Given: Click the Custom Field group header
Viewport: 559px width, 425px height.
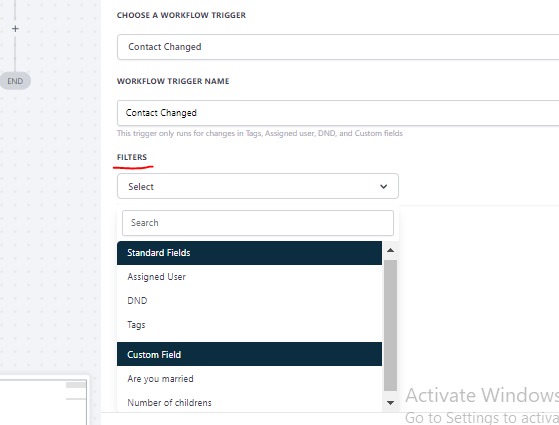Looking at the screenshot, I should pyautogui.click(x=249, y=354).
